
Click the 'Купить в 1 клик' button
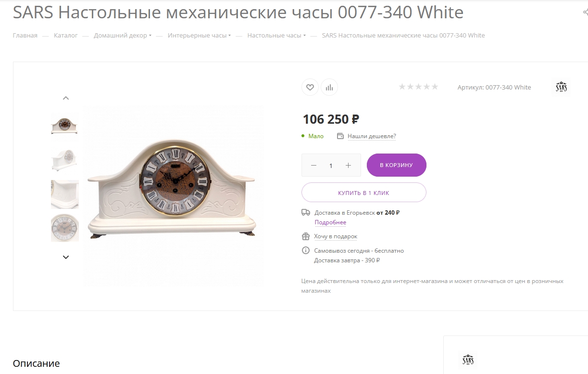coord(364,193)
